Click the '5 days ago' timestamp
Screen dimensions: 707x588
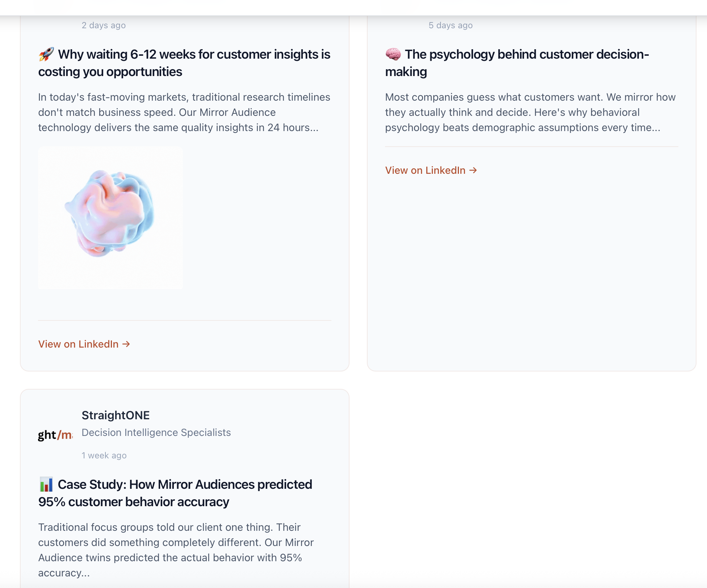pos(451,25)
